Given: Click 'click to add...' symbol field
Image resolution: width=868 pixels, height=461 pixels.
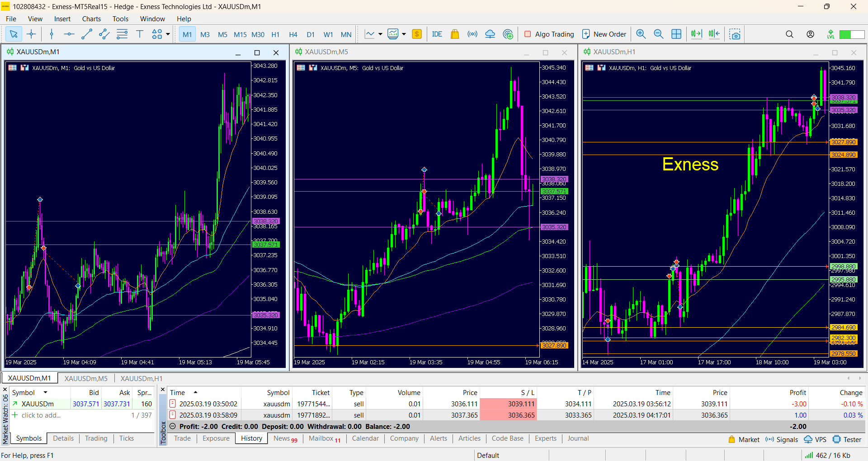Looking at the screenshot, I should pyautogui.click(x=41, y=415).
